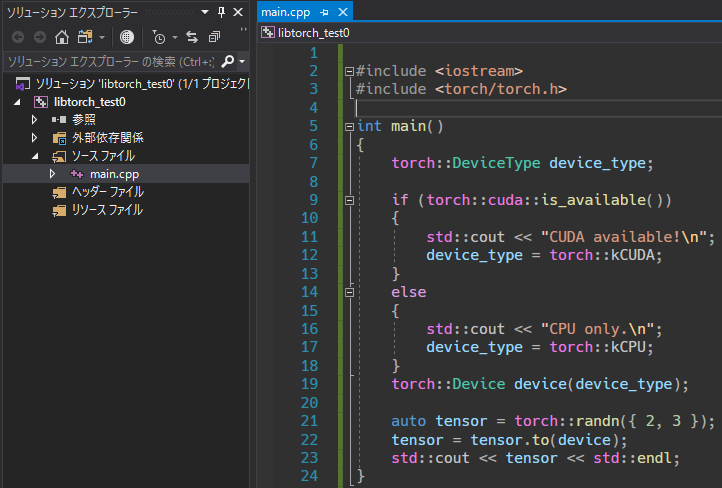
Task: Select main.cpp in Solution Explorer tree
Action: click(114, 174)
